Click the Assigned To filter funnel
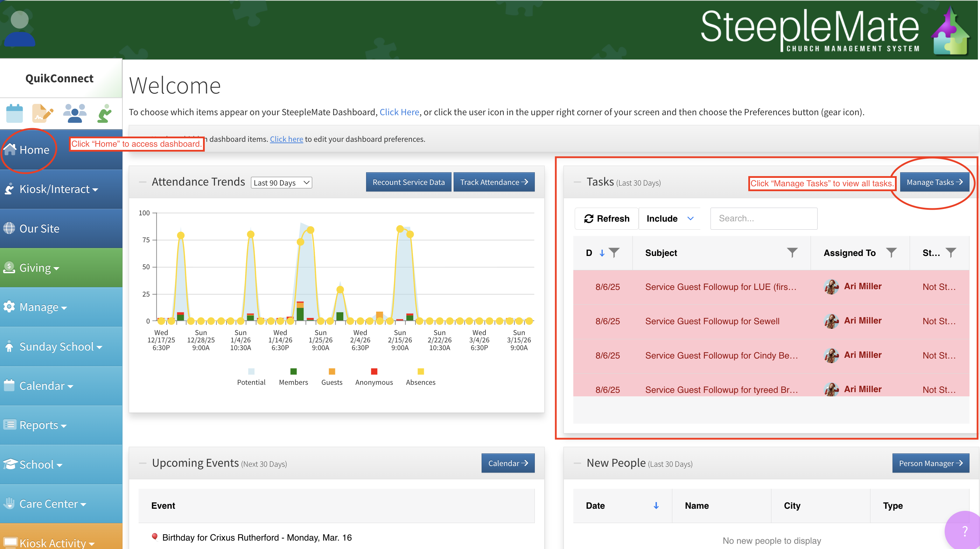 [891, 253]
